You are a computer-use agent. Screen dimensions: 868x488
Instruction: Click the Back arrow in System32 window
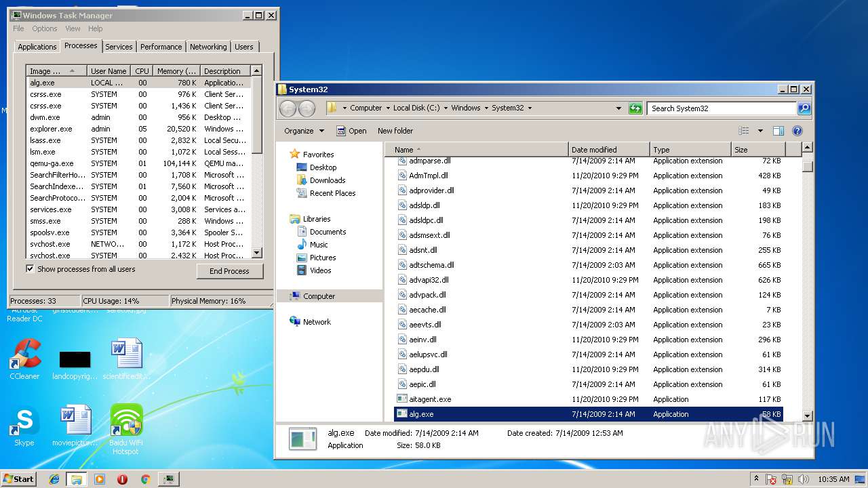point(288,108)
